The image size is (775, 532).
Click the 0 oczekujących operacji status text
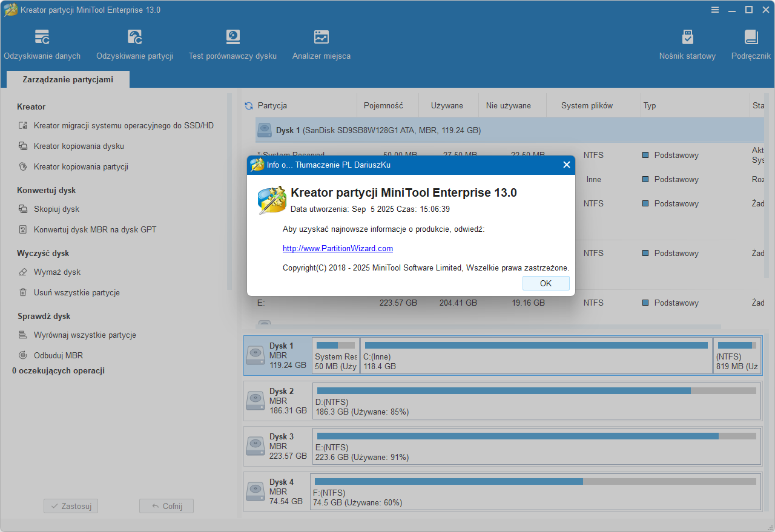[x=59, y=370]
